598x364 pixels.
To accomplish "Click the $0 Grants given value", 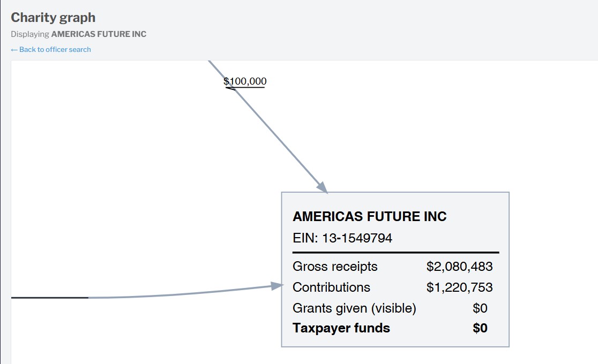I will click(480, 308).
